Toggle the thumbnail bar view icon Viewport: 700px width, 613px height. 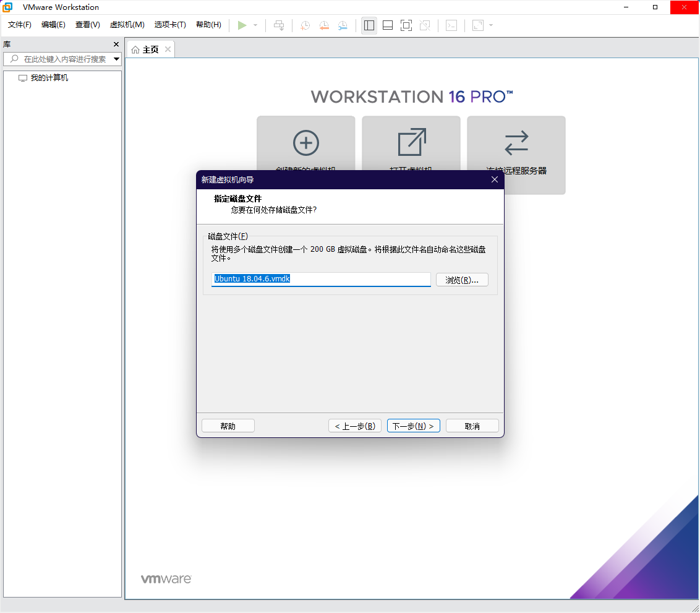tap(388, 25)
